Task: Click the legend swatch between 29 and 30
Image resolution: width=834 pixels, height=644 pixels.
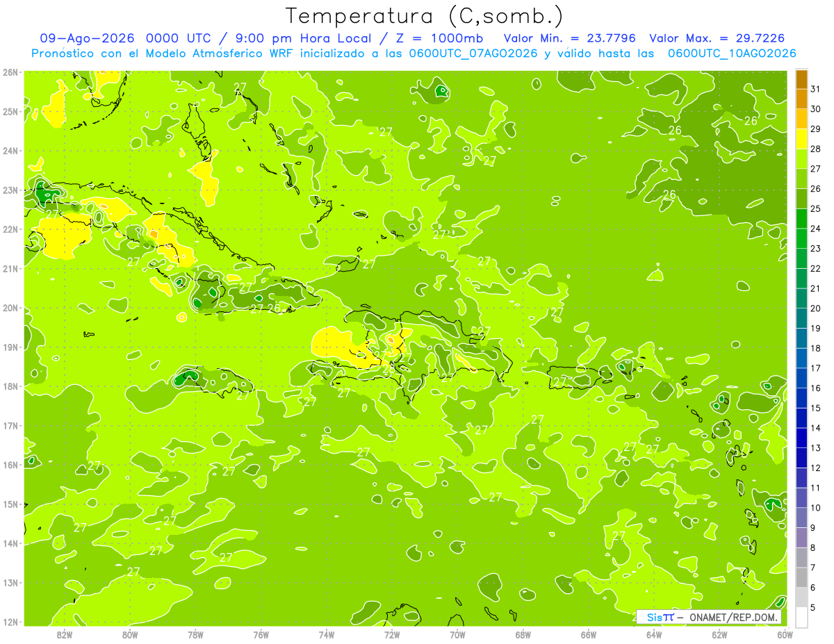Action: [x=801, y=119]
